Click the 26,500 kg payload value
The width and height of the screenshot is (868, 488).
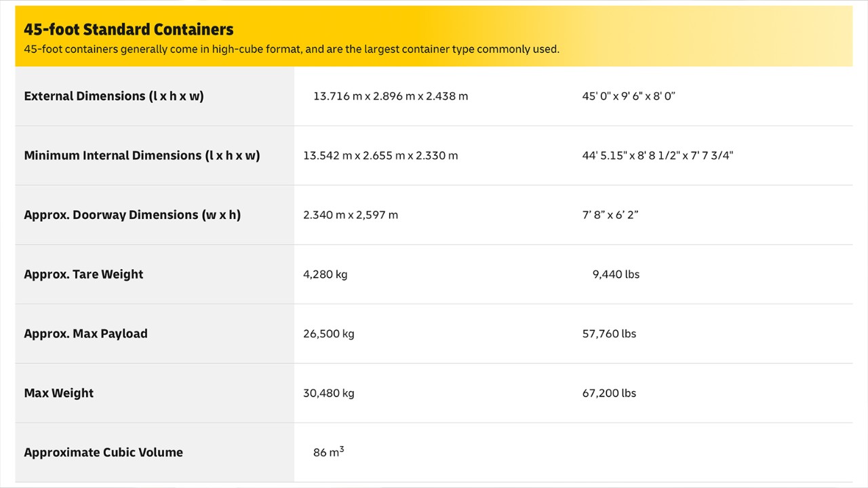pyautogui.click(x=329, y=333)
